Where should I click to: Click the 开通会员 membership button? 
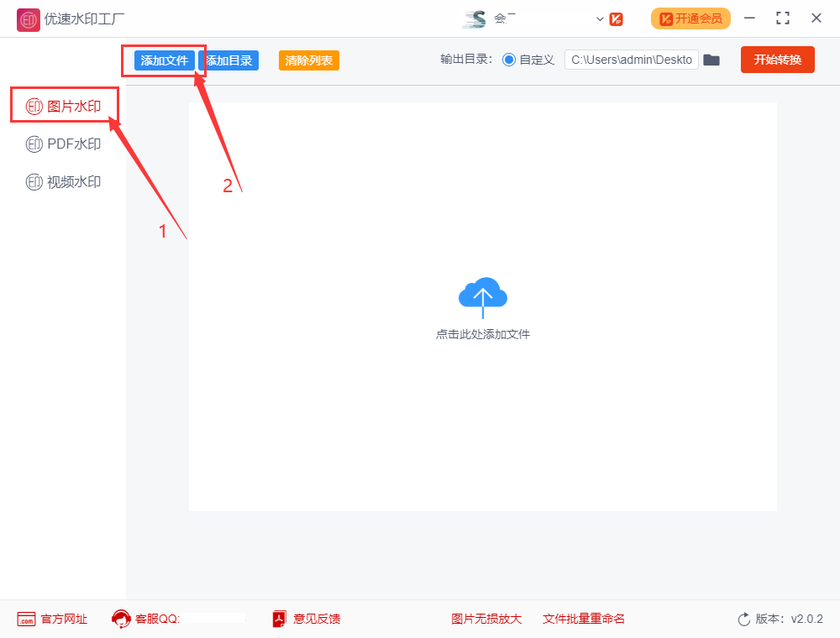click(x=690, y=18)
